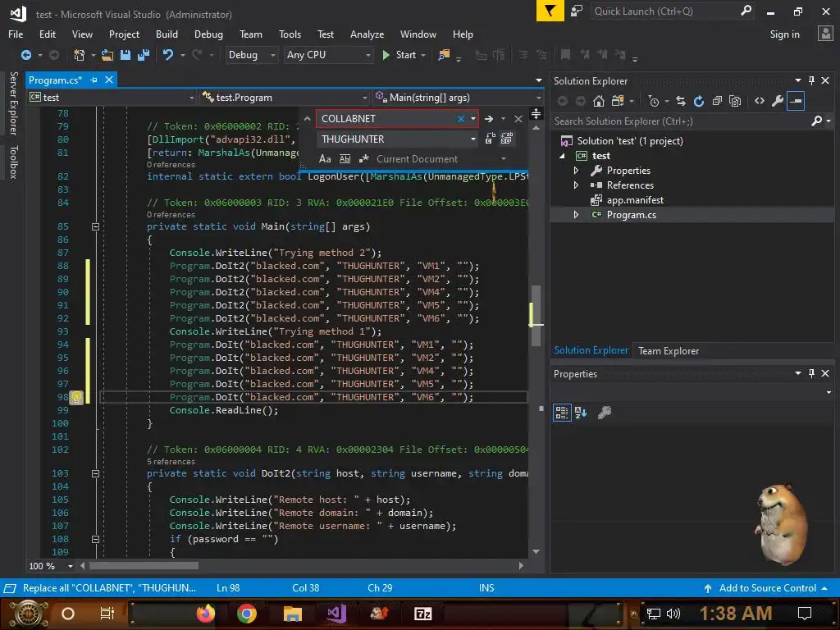
Task: Clear the COLLABNET search term
Action: [461, 118]
